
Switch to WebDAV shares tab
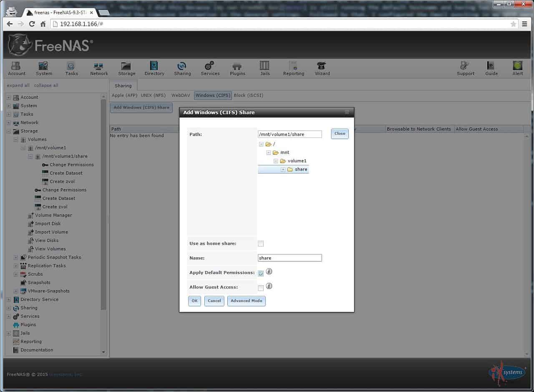point(181,95)
